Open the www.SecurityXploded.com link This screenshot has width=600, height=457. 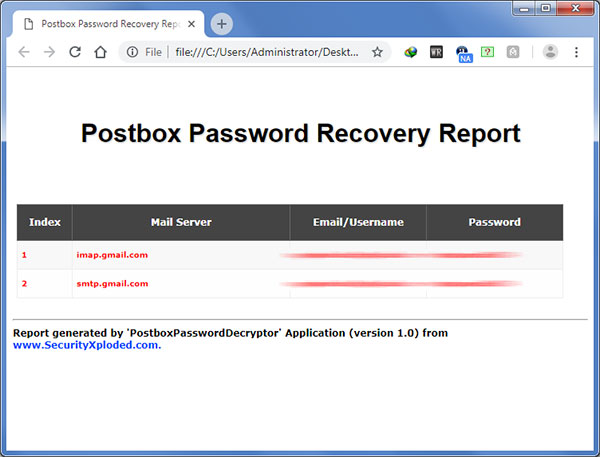(86, 345)
